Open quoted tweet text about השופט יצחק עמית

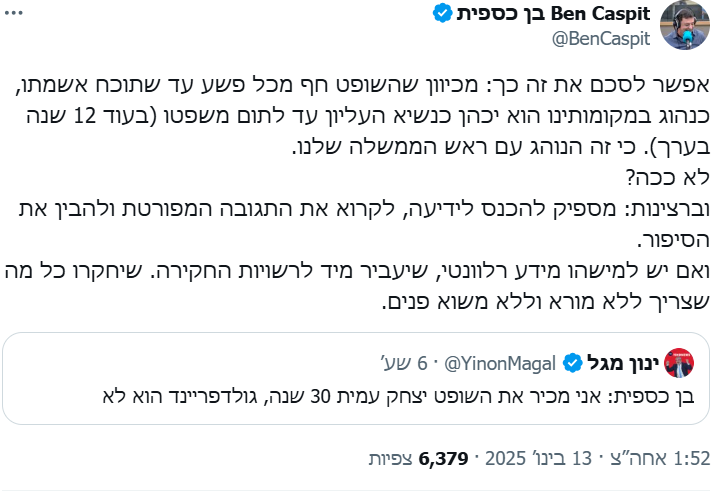[x=399, y=393]
